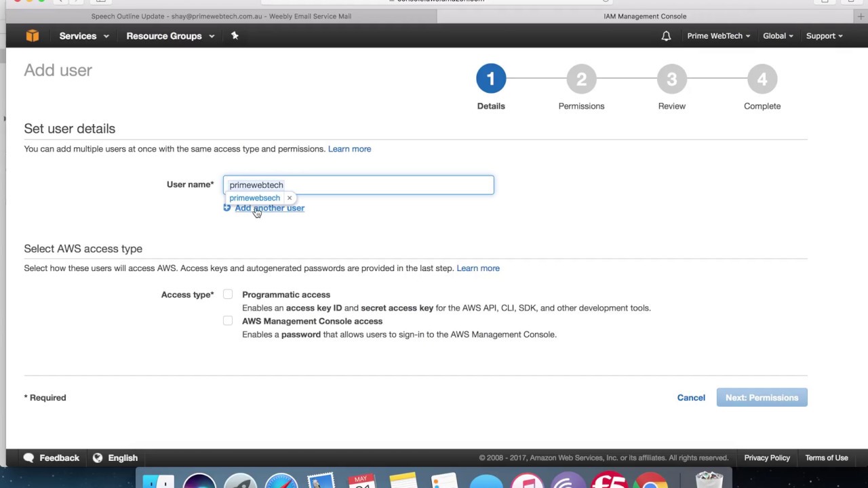The height and width of the screenshot is (488, 868).
Task: Click step 4 Complete circle
Action: (762, 79)
